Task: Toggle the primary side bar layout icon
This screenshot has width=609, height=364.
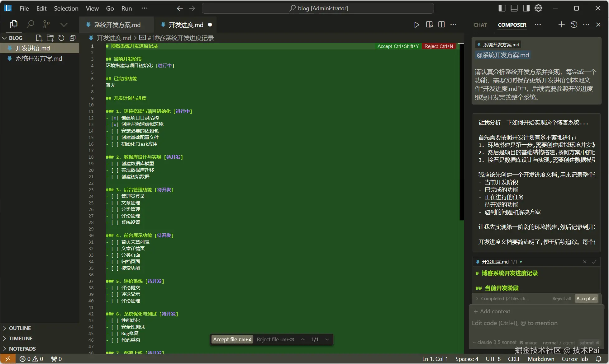Action: 502,8
